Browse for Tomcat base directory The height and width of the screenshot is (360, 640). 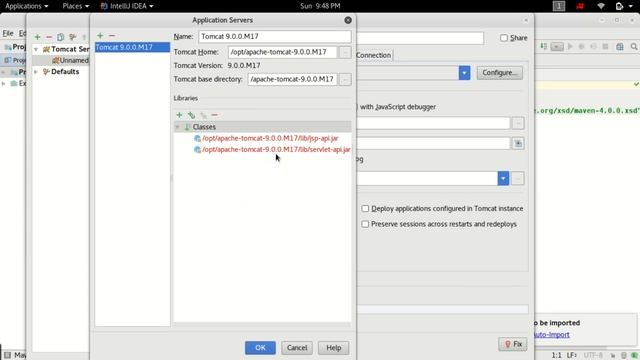click(345, 79)
